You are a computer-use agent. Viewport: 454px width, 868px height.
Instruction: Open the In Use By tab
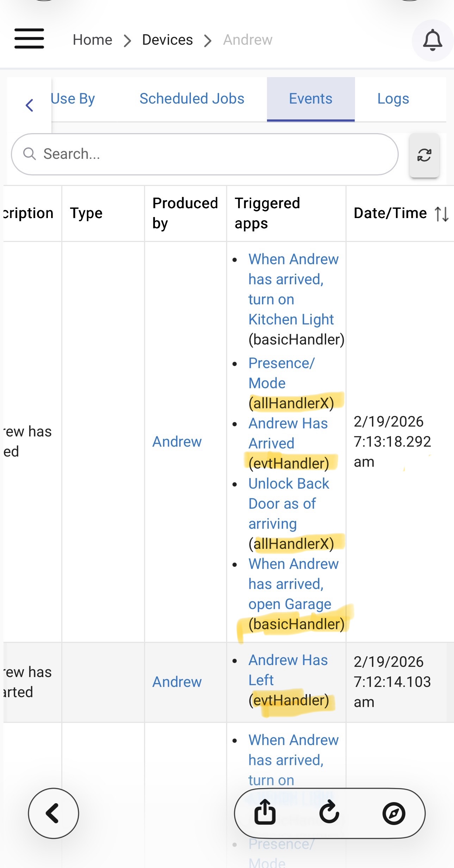(73, 99)
